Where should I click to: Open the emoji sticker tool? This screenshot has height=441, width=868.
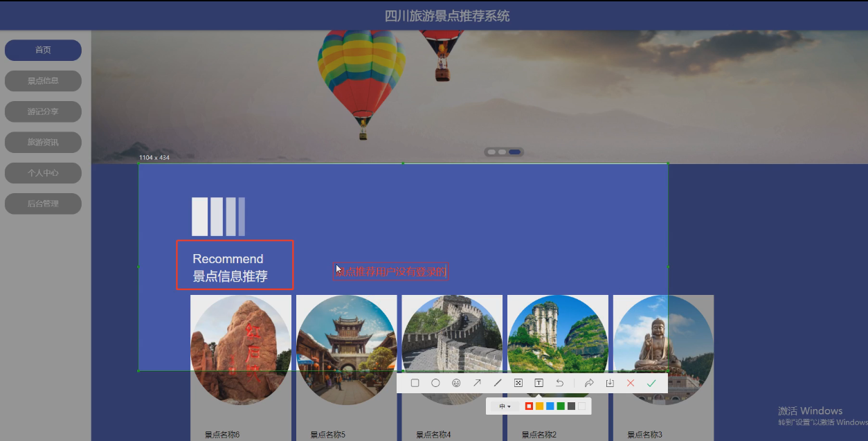456,383
